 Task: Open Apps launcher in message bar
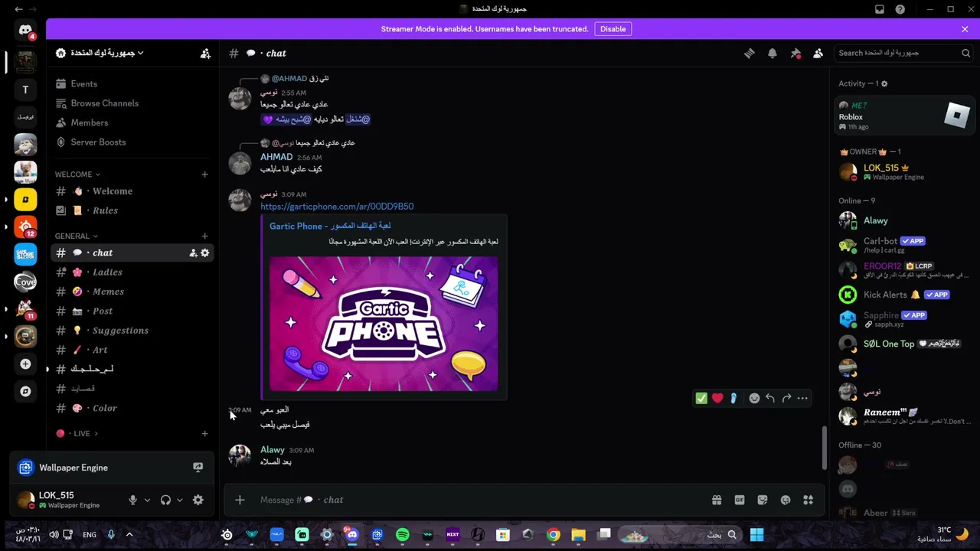[x=808, y=500]
